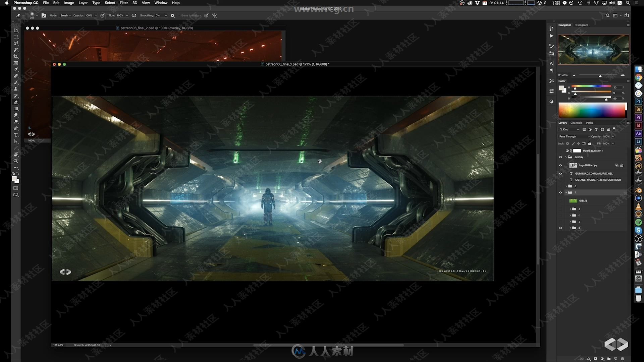The height and width of the screenshot is (362, 644).
Task: Hide the GUMROAD.COM/JANURSCHEL text layer
Action: coord(560,174)
